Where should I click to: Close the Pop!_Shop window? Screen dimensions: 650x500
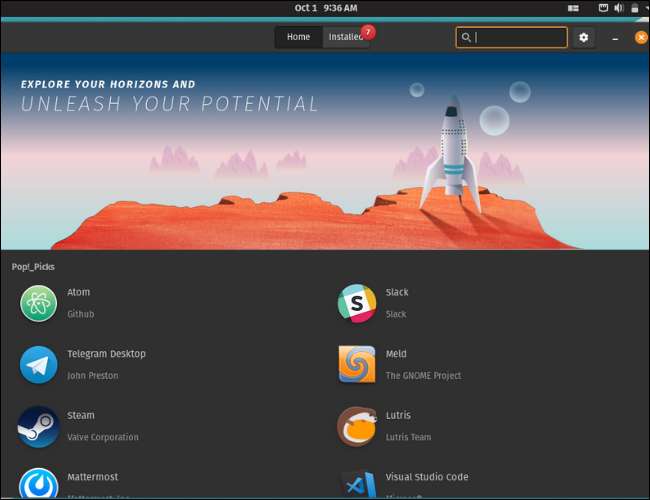(641, 38)
